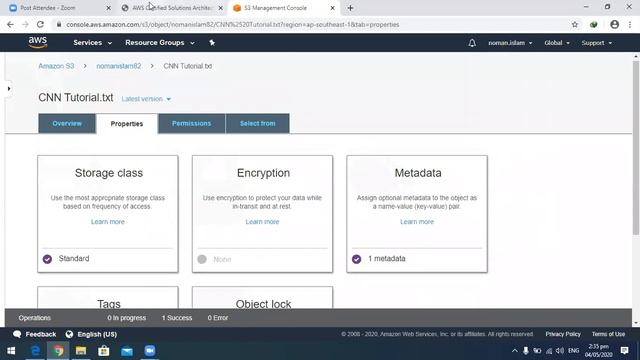Close the S3 Management Console tab
Screen dimensions: 640x360
pos(332,8)
